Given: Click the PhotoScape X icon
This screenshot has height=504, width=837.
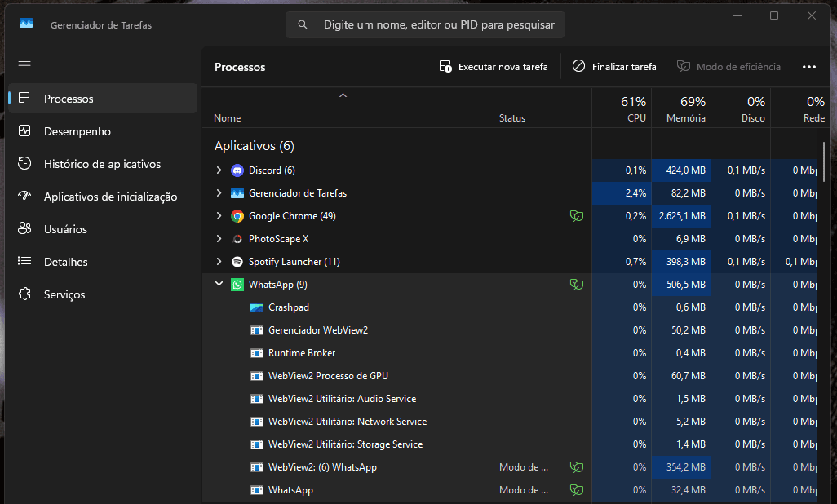Looking at the screenshot, I should click(x=237, y=239).
